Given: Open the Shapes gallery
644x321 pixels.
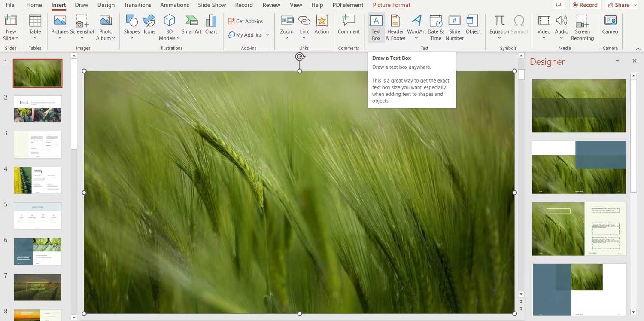Looking at the screenshot, I should [131, 26].
